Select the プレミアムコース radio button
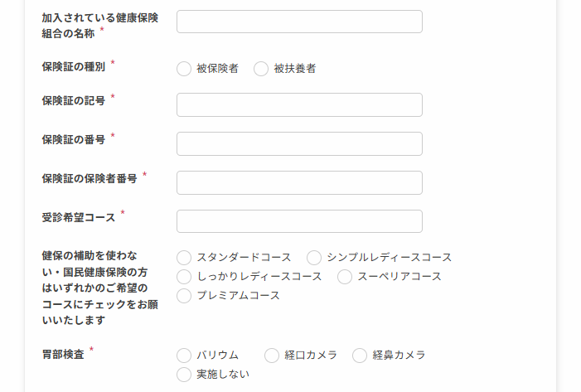 pyautogui.click(x=184, y=296)
